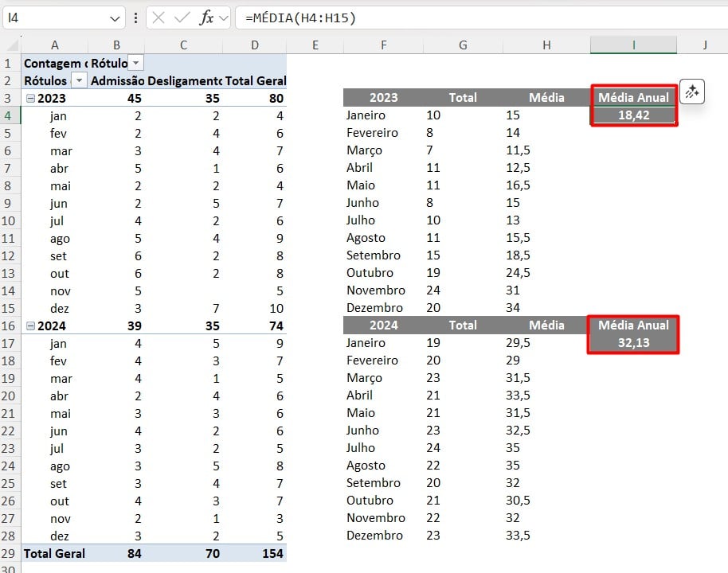Click the 'dez' label in row 15

(60, 309)
